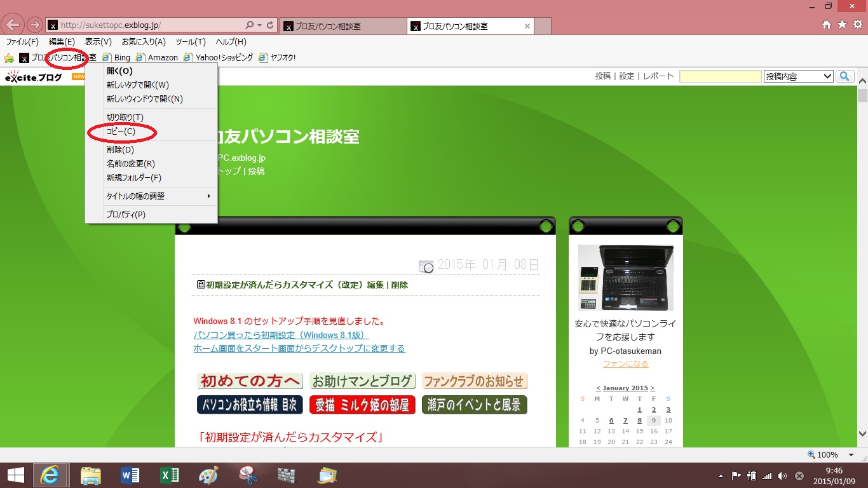Image resolution: width=868 pixels, height=488 pixels.
Task: Open File Explorer from the taskbar
Action: coord(91,475)
